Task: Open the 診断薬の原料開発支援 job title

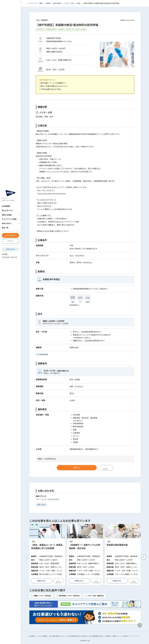Action: (117, 545)
